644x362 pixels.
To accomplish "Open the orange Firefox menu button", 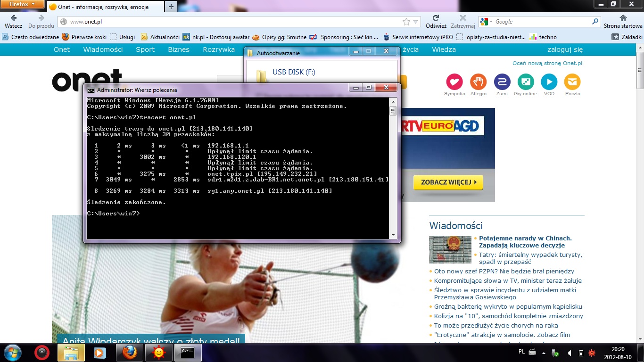I will pyautogui.click(x=23, y=4).
